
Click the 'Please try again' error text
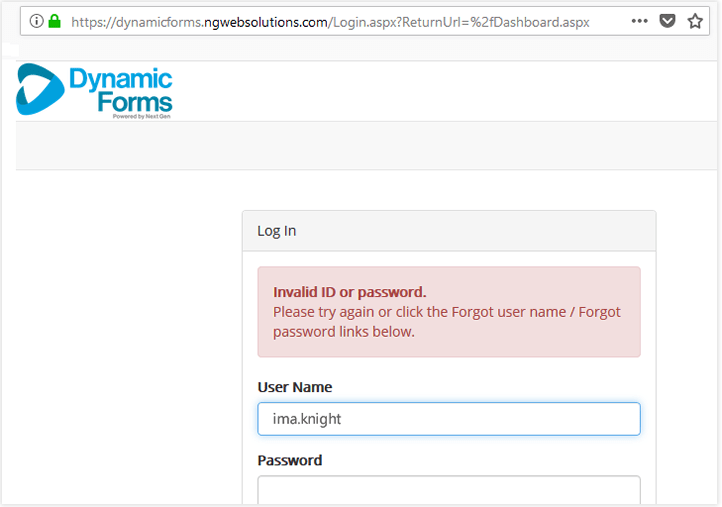(320, 312)
